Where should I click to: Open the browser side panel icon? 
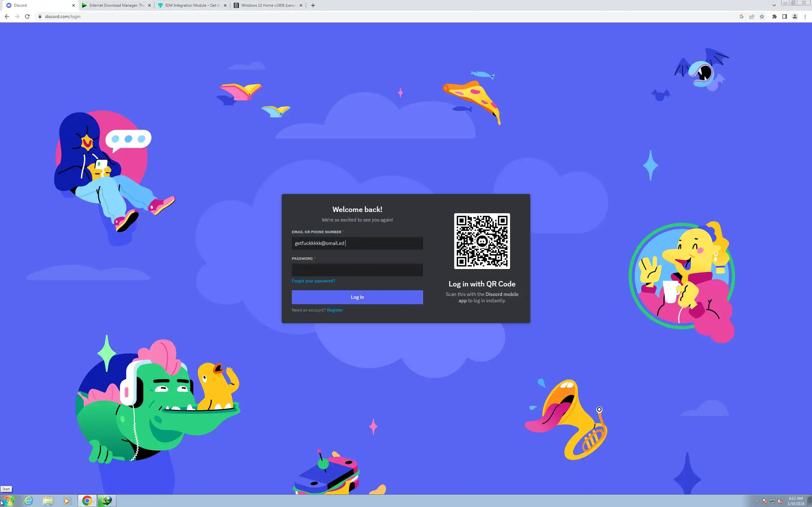pos(784,16)
